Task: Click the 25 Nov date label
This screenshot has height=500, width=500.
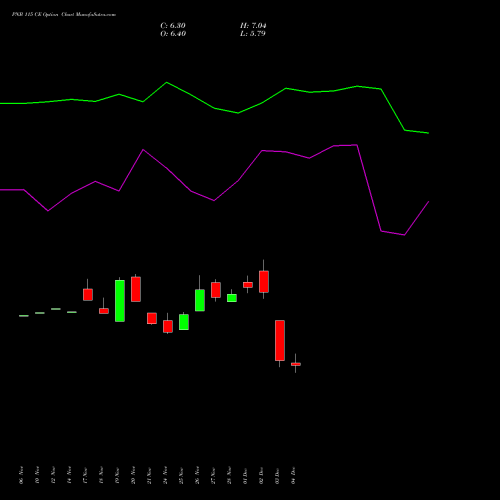Action: [x=181, y=475]
